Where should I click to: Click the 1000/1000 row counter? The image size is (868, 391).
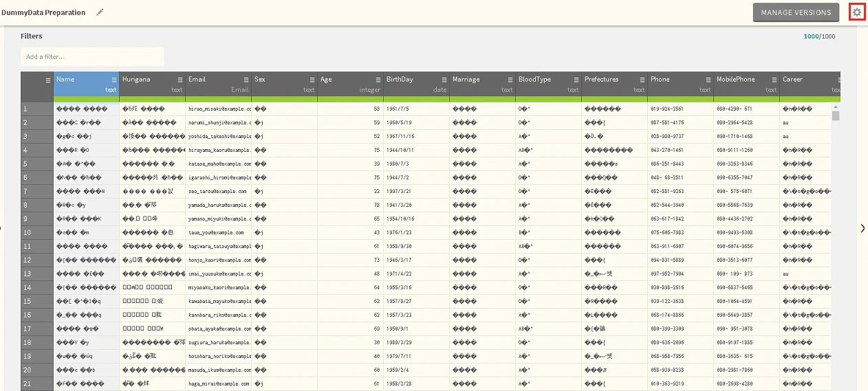pyautogui.click(x=820, y=37)
